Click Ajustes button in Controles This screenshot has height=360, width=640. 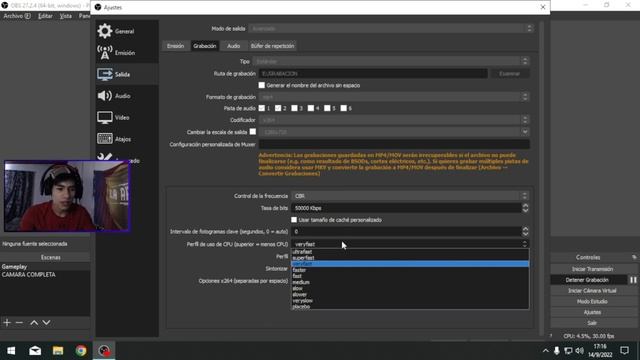[x=592, y=312]
